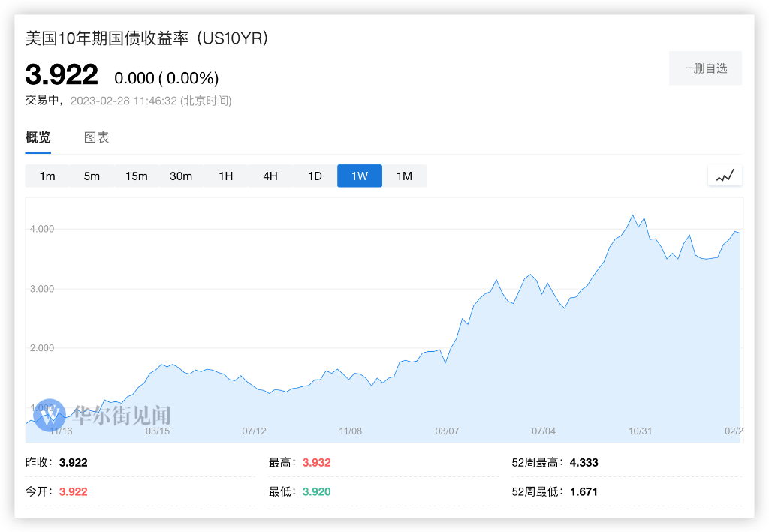This screenshot has width=769, height=532.
Task: Switch chart to 1M interval
Action: coord(404,176)
